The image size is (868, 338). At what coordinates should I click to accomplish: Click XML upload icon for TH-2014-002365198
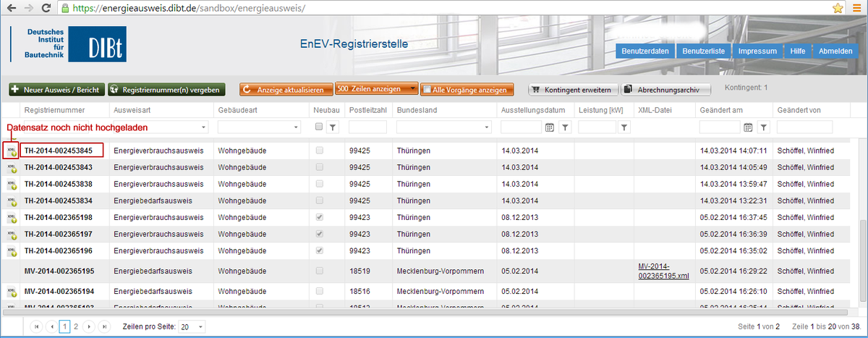(x=12, y=216)
